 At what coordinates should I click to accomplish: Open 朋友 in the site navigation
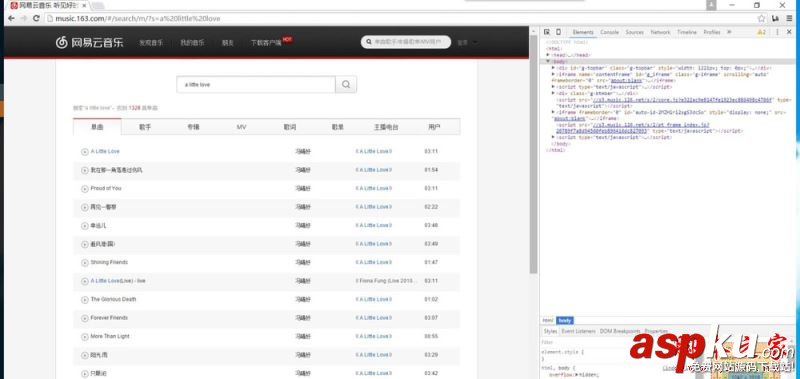pos(228,43)
